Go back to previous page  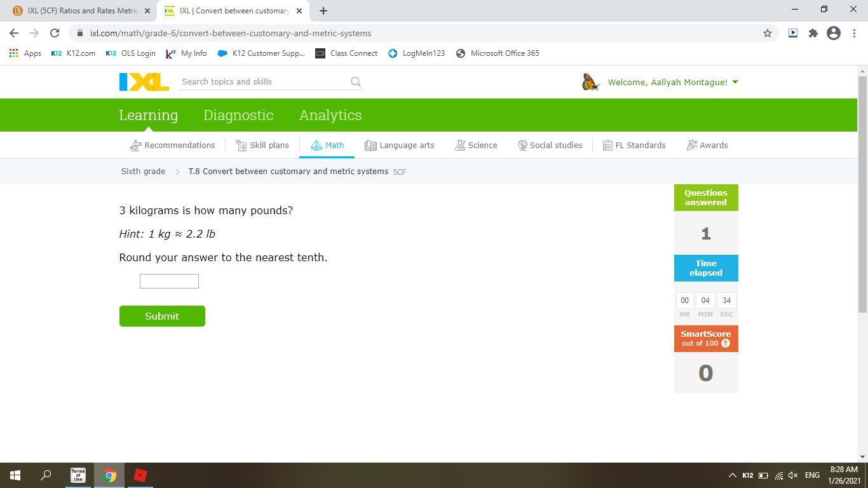pos(14,33)
